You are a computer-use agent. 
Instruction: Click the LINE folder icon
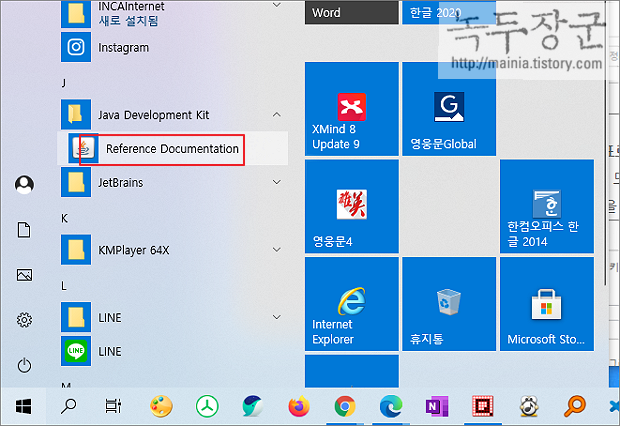click(x=76, y=317)
